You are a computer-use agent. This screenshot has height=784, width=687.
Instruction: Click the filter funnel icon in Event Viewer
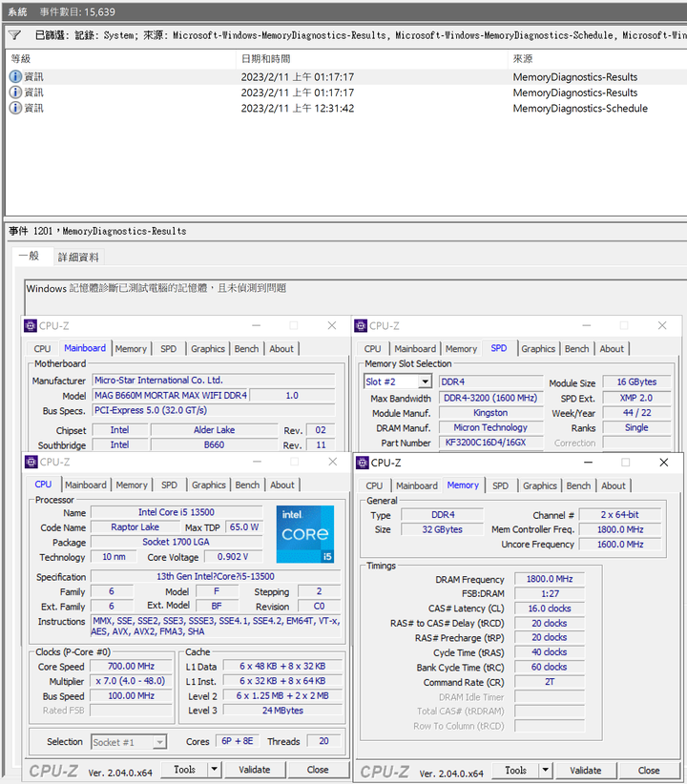pyautogui.click(x=14, y=35)
